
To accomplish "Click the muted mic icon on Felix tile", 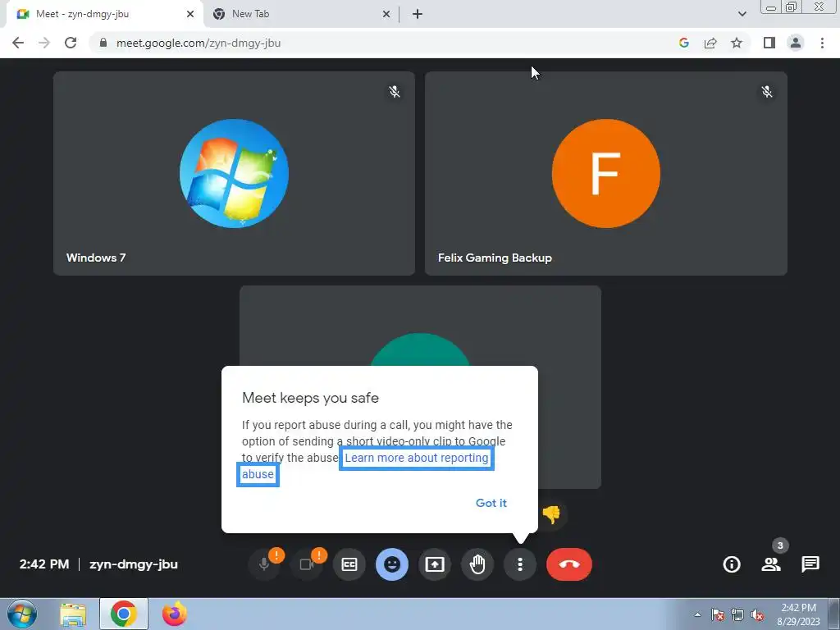I will 767,92.
